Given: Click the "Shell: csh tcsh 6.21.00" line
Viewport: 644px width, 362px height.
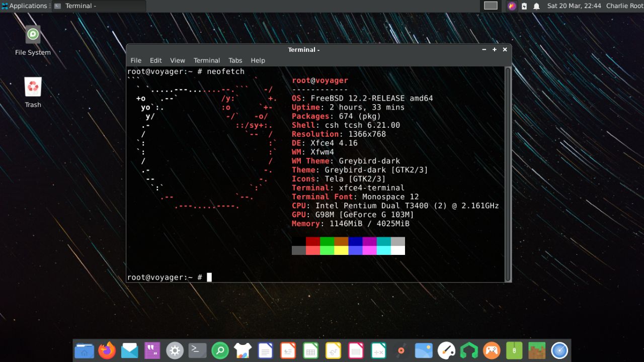Looking at the screenshot, I should [x=346, y=125].
